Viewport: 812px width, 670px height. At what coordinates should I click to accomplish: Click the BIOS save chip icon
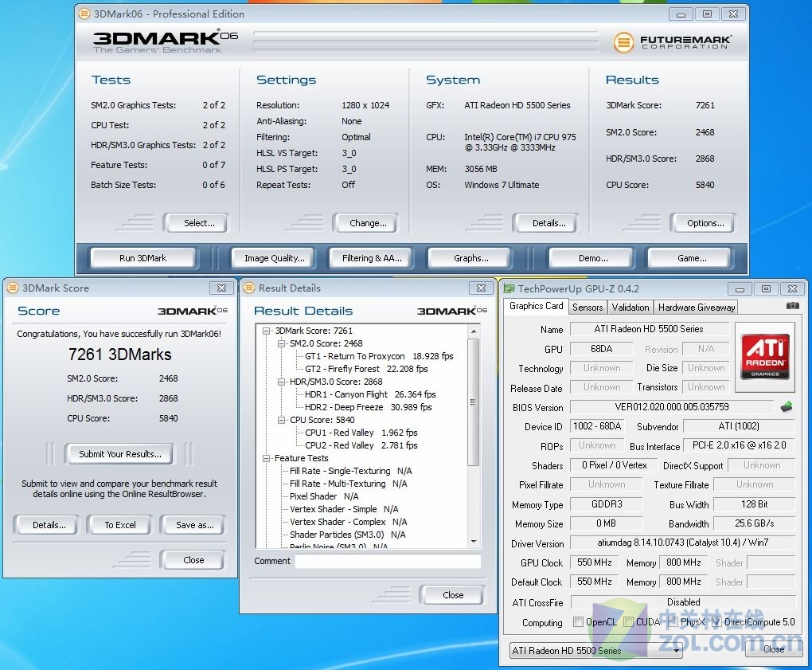point(787,407)
